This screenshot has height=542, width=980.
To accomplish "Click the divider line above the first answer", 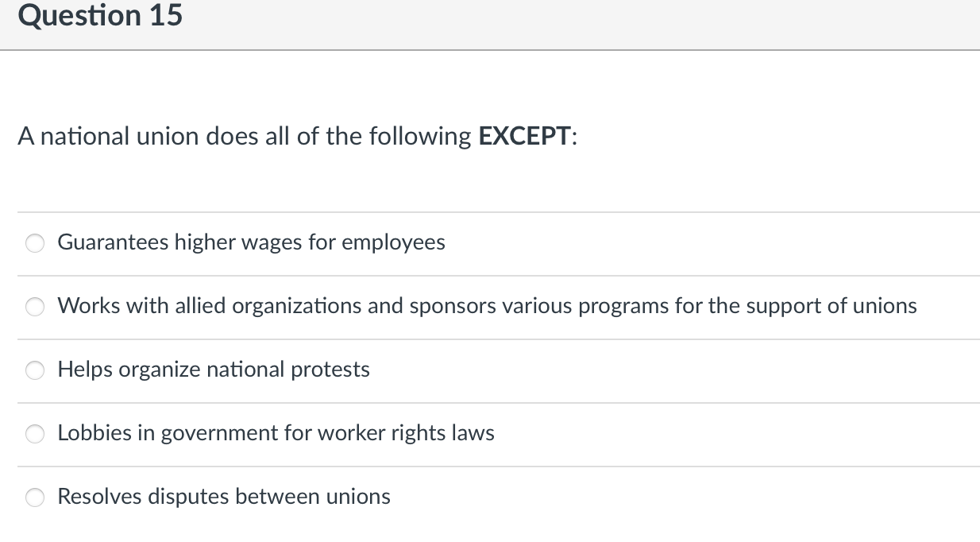I will (x=490, y=212).
